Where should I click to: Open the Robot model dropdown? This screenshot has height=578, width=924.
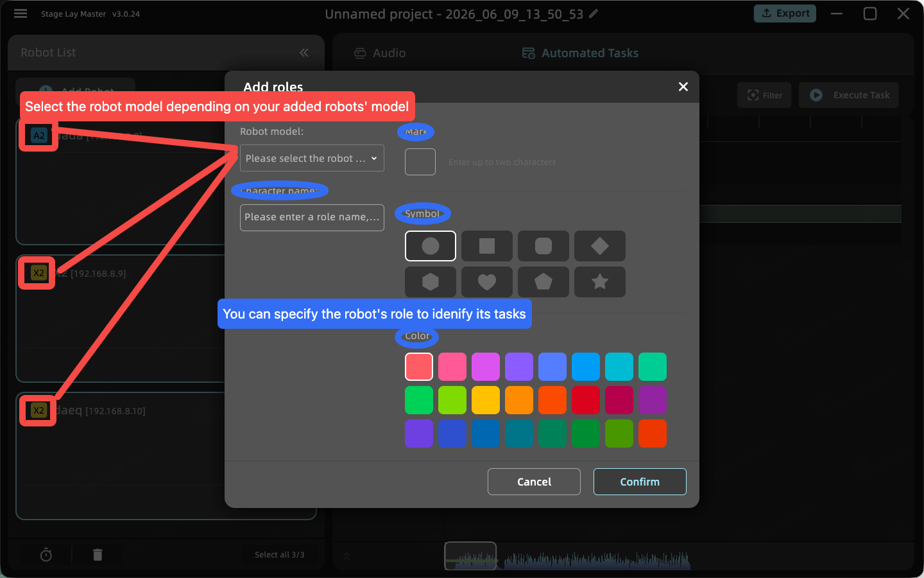(312, 159)
